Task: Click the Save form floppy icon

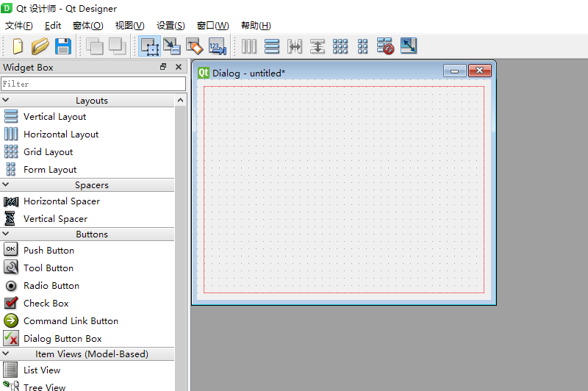Action: [x=63, y=46]
